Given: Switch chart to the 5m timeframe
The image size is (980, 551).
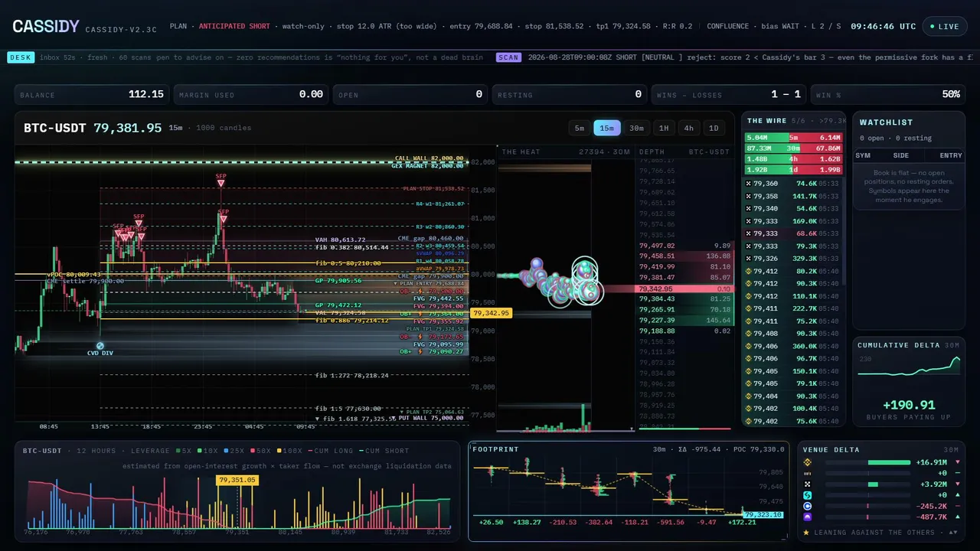Looking at the screenshot, I should coord(580,128).
